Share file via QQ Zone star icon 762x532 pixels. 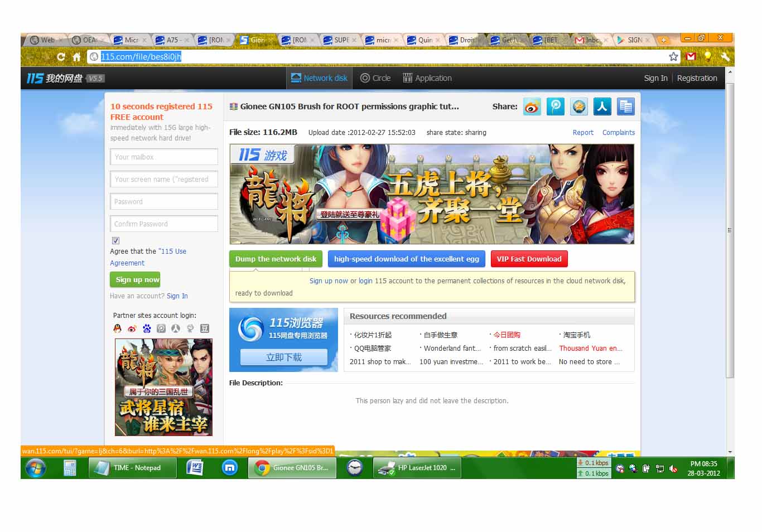pyautogui.click(x=579, y=107)
